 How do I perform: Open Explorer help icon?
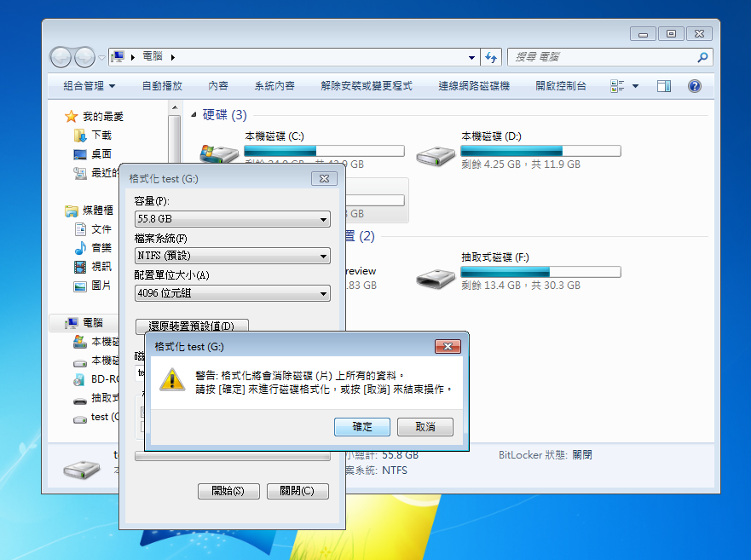pyautogui.click(x=695, y=86)
